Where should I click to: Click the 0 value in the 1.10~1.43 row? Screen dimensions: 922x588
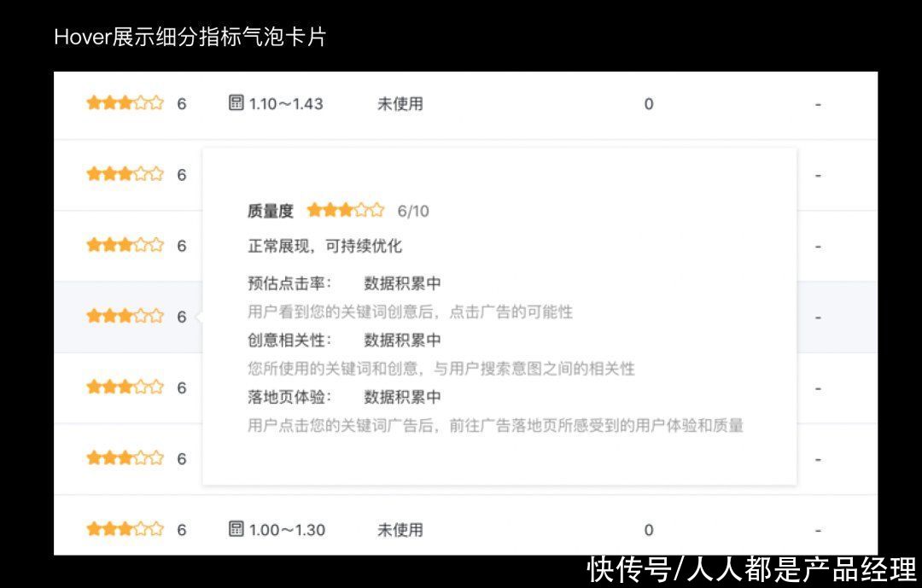pos(649,104)
